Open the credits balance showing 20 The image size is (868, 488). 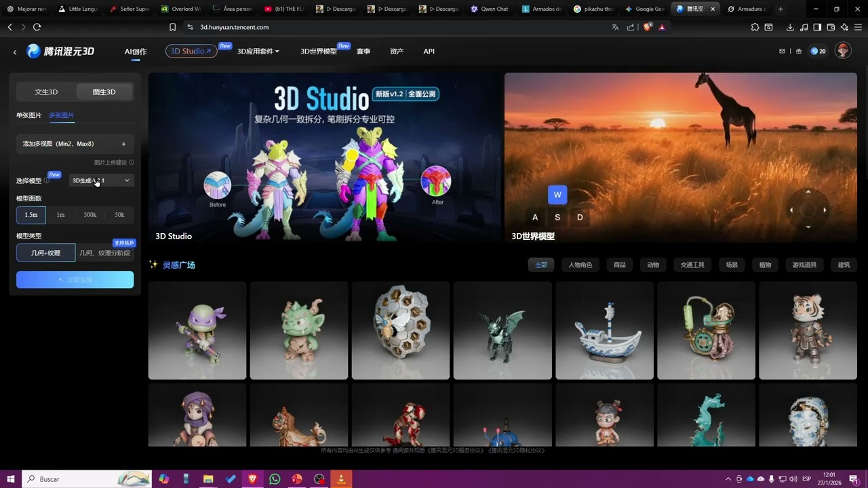click(x=818, y=51)
